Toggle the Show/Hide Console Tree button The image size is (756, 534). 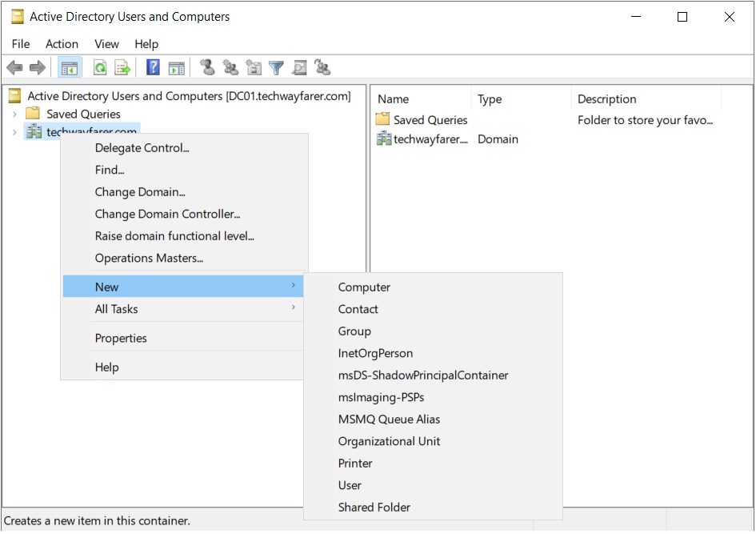tap(70, 68)
